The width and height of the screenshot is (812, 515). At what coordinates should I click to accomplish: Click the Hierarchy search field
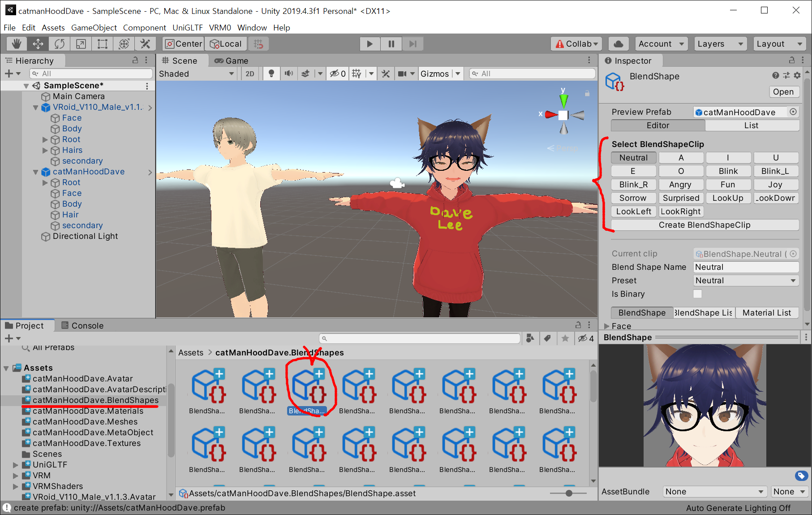coord(91,74)
